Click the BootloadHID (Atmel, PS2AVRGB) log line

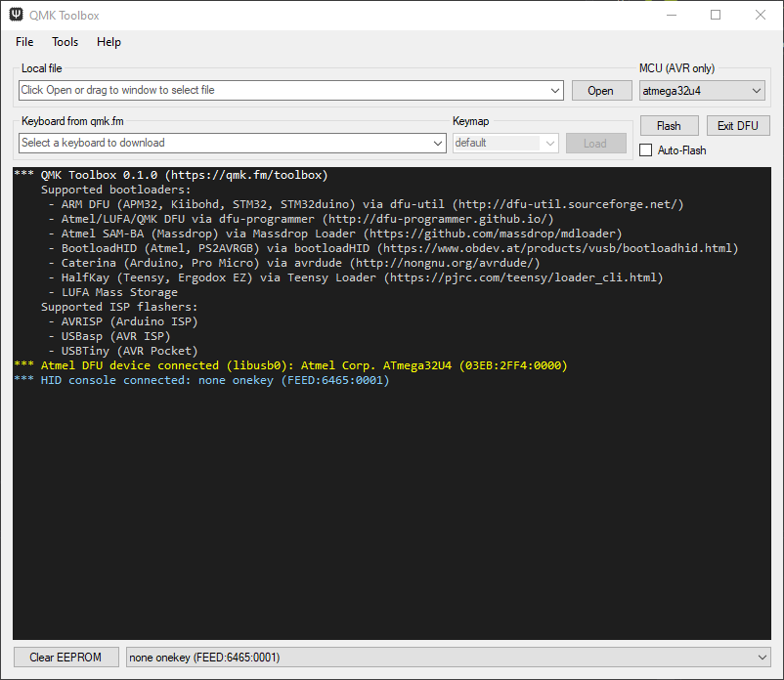(x=394, y=248)
